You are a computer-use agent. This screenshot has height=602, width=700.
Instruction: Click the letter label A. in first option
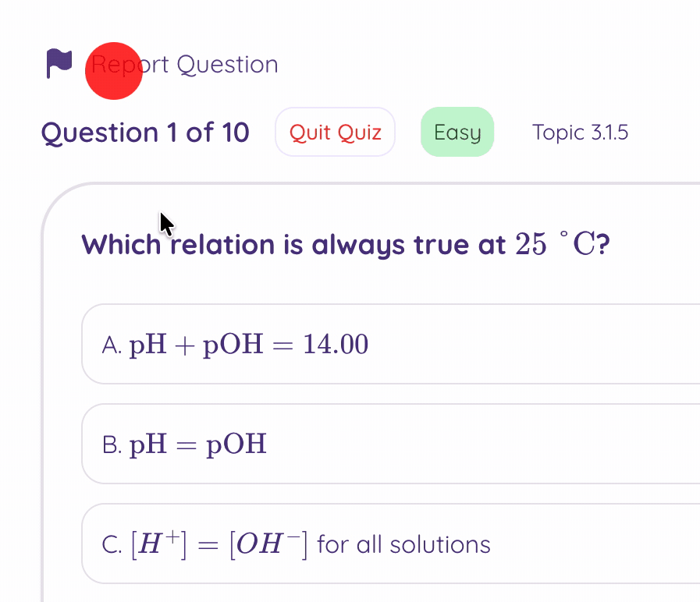[x=112, y=345]
